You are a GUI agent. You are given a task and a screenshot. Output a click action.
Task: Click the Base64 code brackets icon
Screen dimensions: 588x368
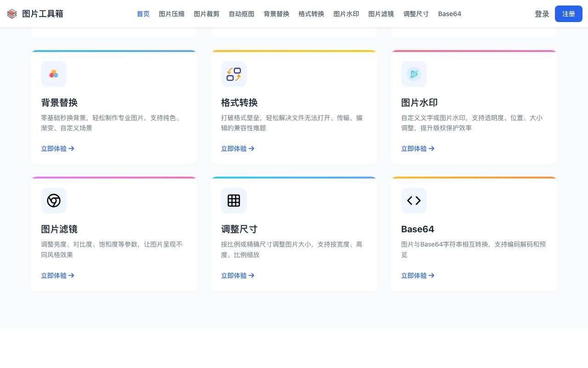click(414, 201)
